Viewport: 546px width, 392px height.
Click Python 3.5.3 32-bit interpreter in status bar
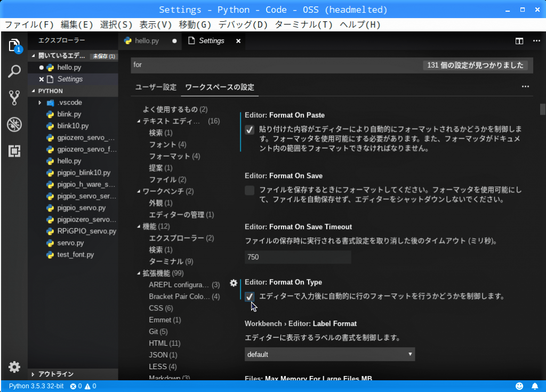(x=36, y=386)
